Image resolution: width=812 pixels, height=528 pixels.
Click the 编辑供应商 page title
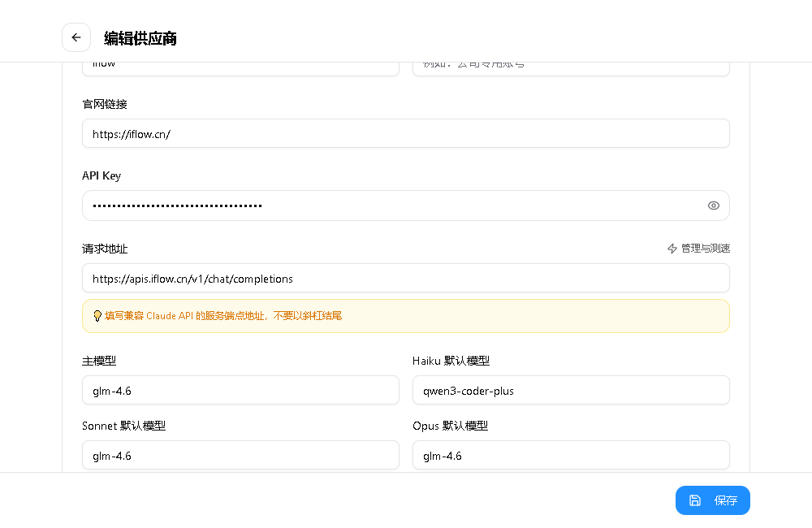(140, 38)
